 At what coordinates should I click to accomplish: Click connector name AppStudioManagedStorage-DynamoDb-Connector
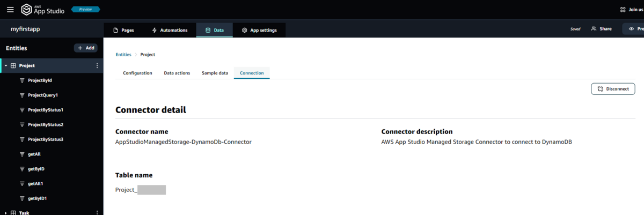pos(184,142)
